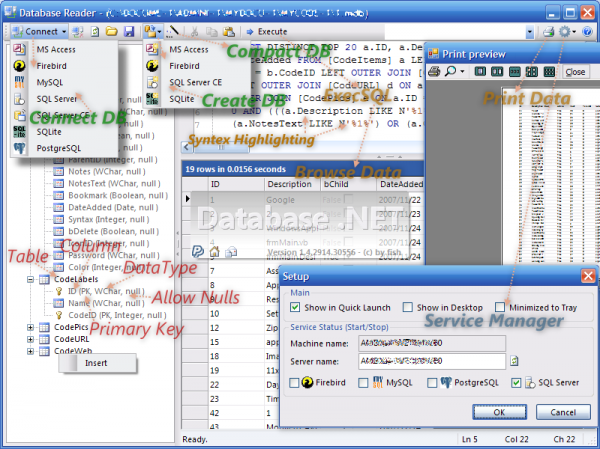Click the printer icon in main toolbar
This screenshot has width=600, height=449.
point(548,31)
